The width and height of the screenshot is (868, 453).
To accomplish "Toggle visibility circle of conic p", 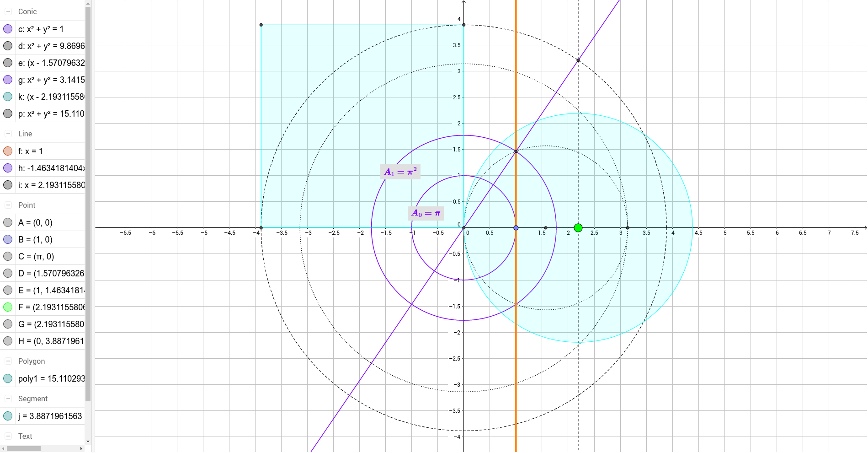I will point(8,113).
